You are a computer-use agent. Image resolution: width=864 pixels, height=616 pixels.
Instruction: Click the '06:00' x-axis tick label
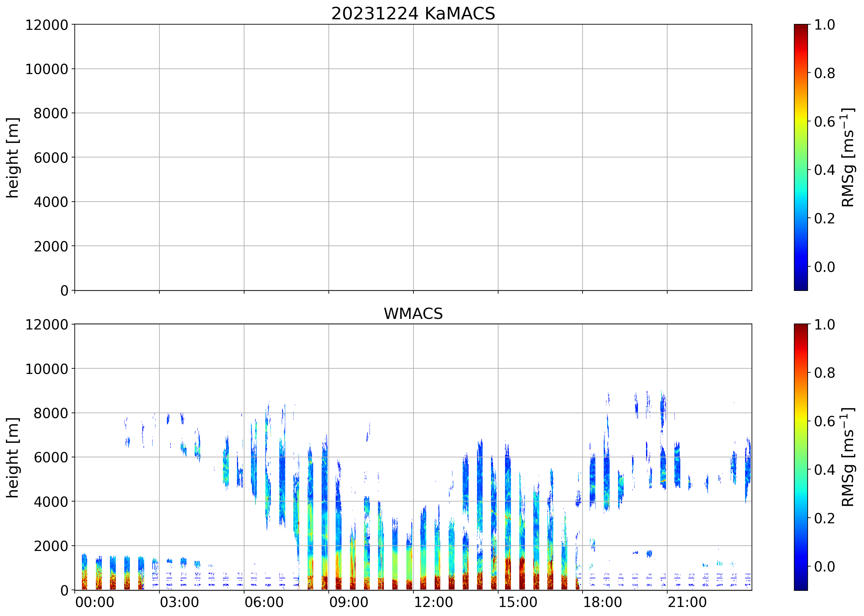click(x=264, y=602)
